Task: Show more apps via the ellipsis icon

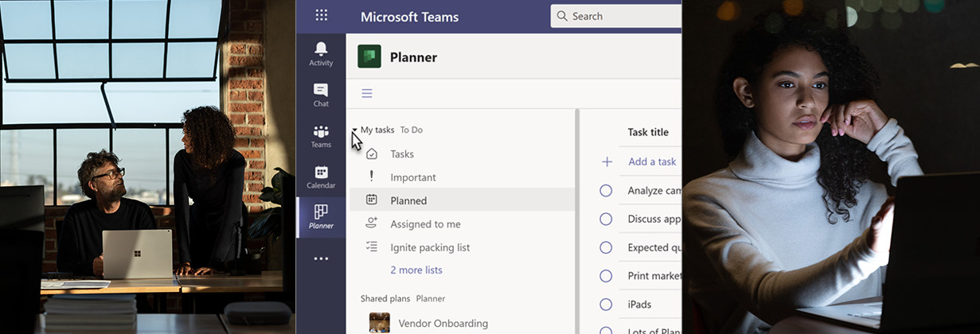Action: coord(321,258)
